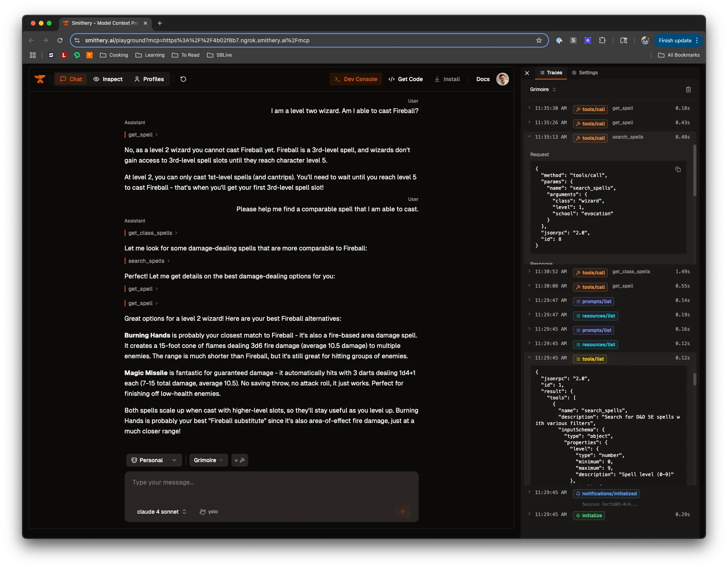Open the claude 4 sonnet model selector

tap(161, 512)
